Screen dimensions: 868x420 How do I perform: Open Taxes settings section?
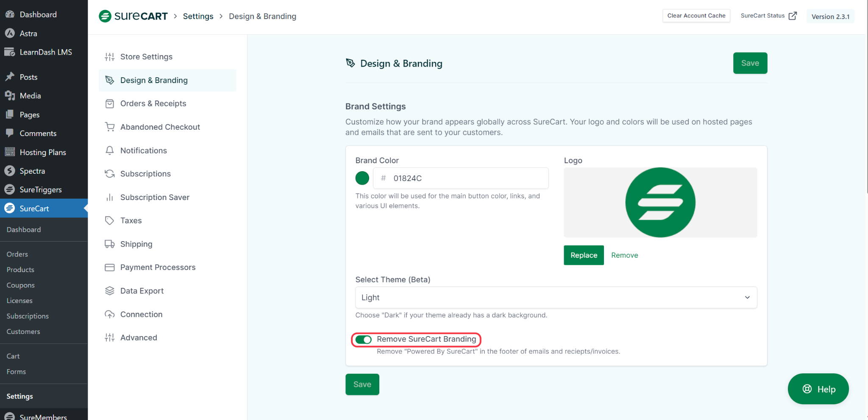point(167,220)
